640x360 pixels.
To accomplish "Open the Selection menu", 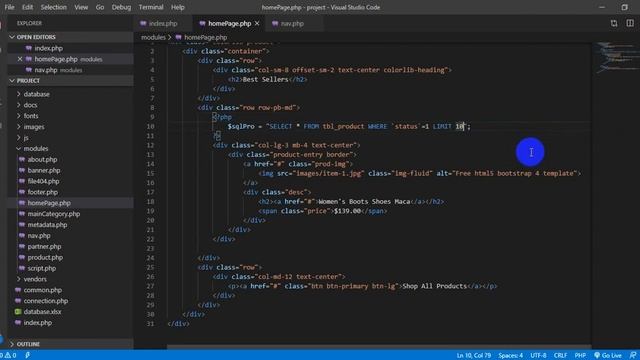I will pos(53,7).
